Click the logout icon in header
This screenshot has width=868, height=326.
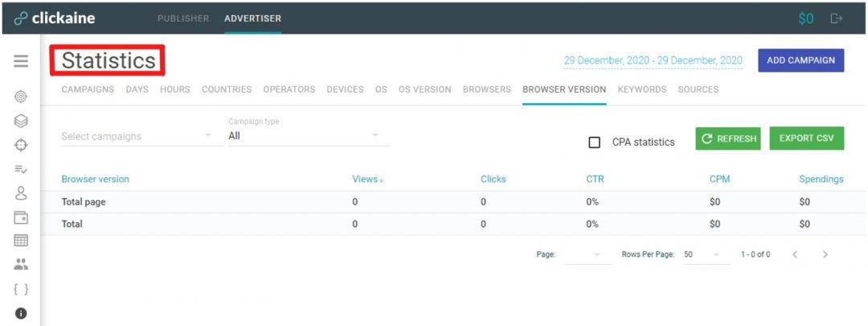(836, 18)
